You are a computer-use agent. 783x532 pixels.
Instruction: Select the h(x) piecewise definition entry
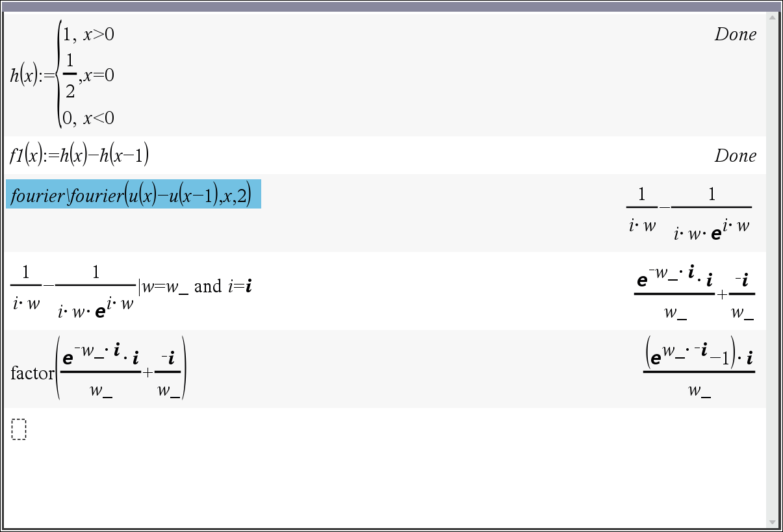point(62,76)
